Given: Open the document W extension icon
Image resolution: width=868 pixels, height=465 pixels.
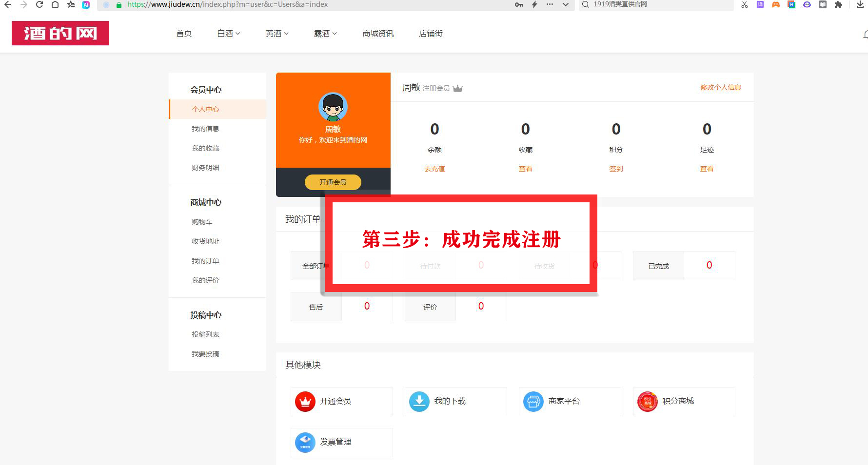Looking at the screenshot, I should (x=791, y=4).
